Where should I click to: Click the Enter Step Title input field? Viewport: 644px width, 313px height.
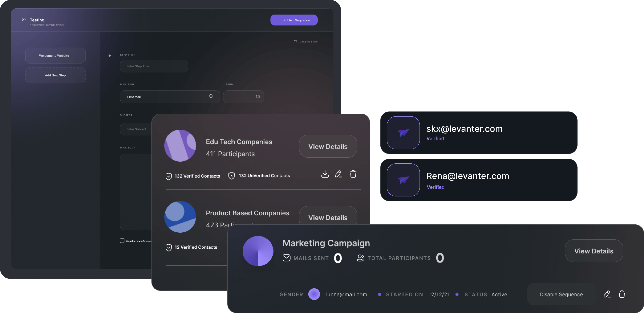point(154,66)
